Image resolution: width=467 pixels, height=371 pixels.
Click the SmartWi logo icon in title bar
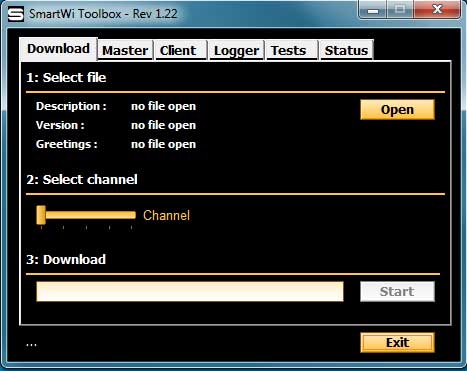point(16,14)
